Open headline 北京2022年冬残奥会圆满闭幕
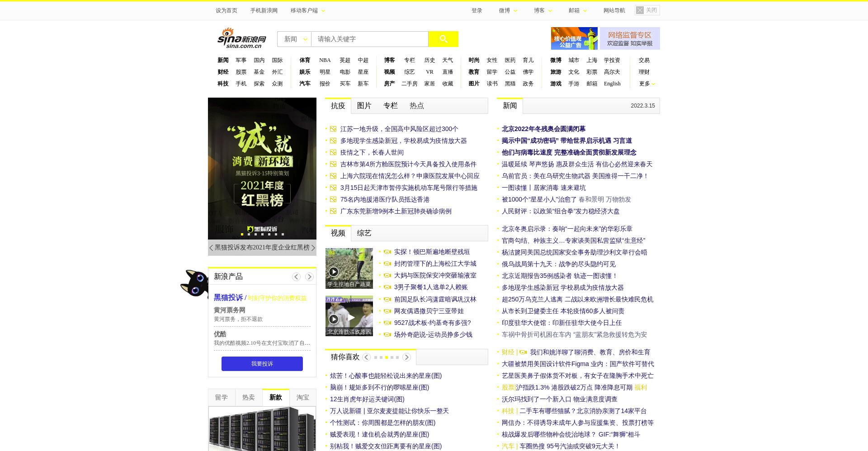Viewport: 868px width, 451px height. click(x=543, y=129)
